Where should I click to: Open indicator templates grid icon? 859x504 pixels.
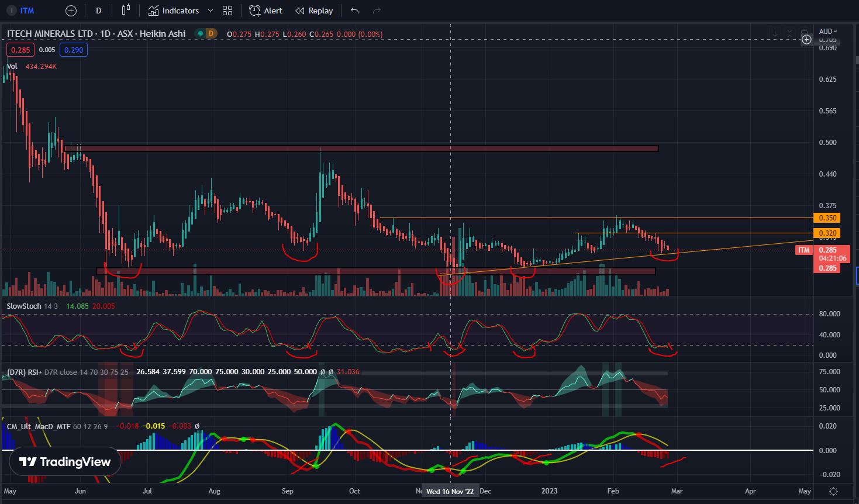[x=227, y=11]
